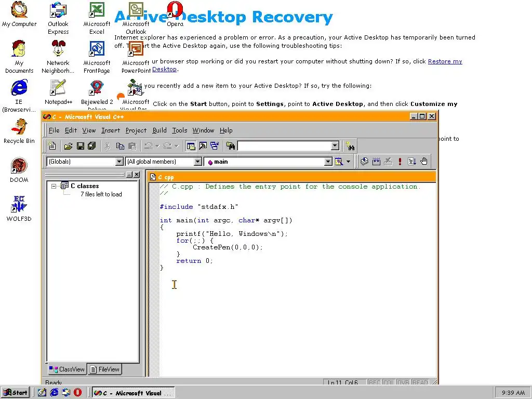Click the Ln 11, Col 6 status indicator
The width and height of the screenshot is (532, 399).
(x=344, y=382)
